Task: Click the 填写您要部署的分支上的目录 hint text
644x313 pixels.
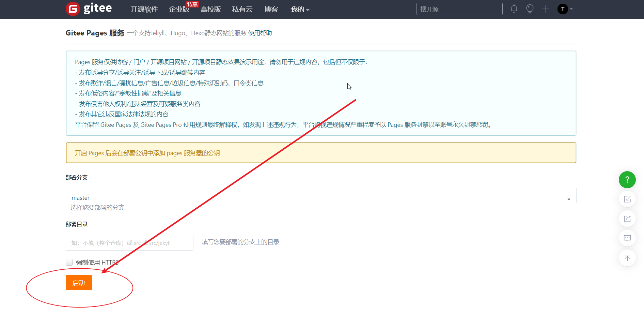Action: 240,242
